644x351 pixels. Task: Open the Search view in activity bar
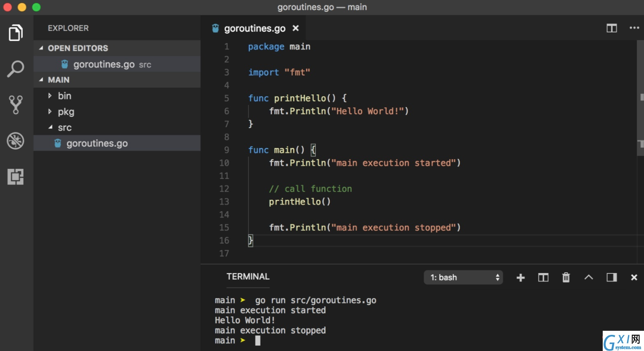[x=16, y=69]
